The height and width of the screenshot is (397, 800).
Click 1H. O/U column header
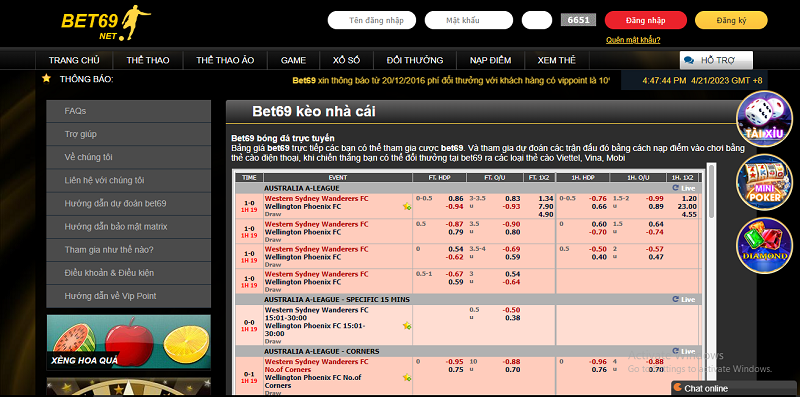(x=638, y=178)
